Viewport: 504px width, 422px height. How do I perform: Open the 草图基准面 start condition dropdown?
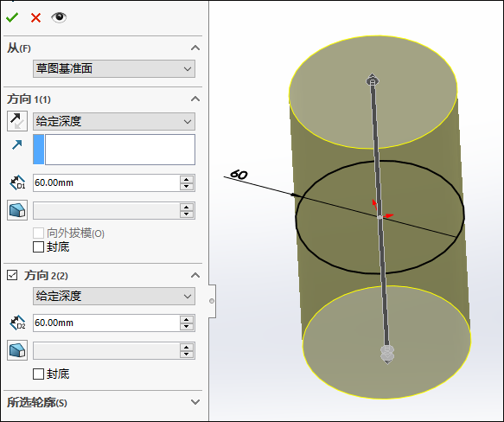[x=114, y=68]
